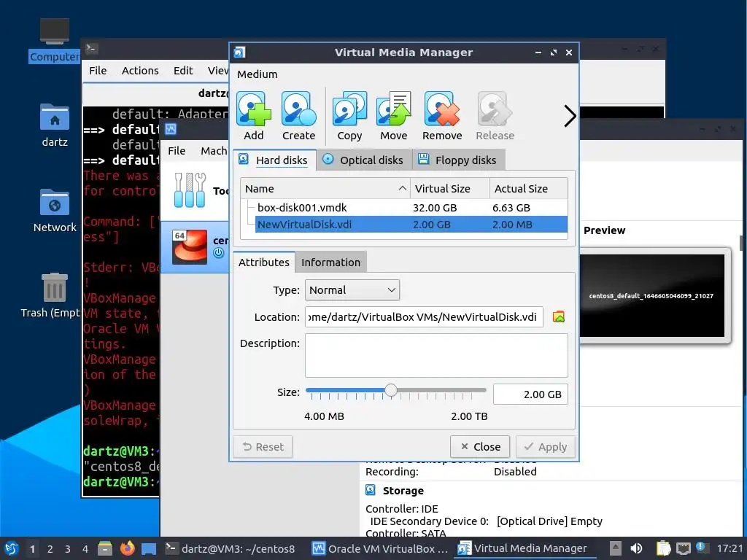747x560 pixels.
Task: Switch to workspace 3 in the pager
Action: [68, 549]
